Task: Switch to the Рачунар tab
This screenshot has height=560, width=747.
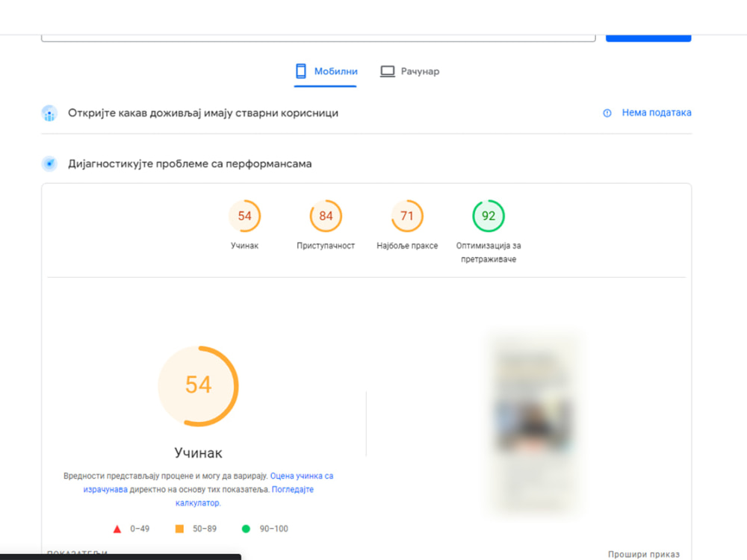Action: coord(409,72)
